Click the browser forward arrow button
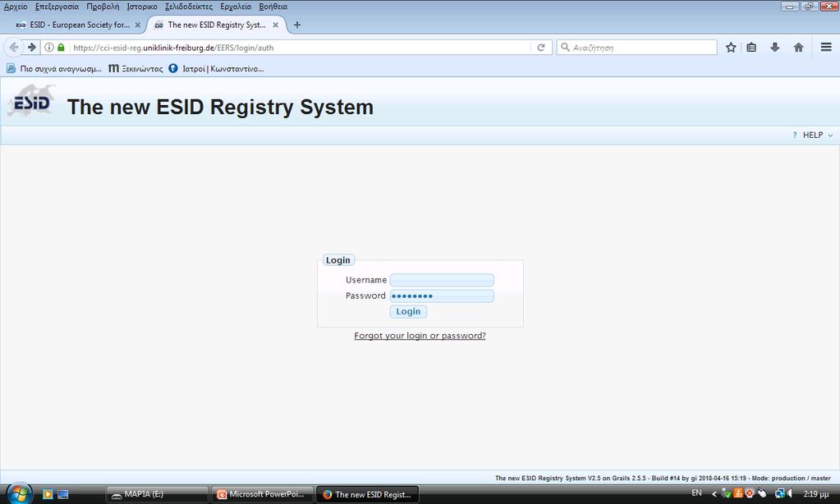Viewport: 840px width, 504px height. click(x=31, y=47)
